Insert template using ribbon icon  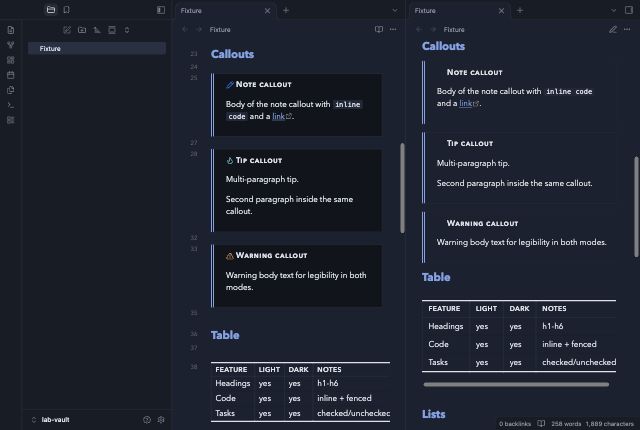(x=11, y=90)
